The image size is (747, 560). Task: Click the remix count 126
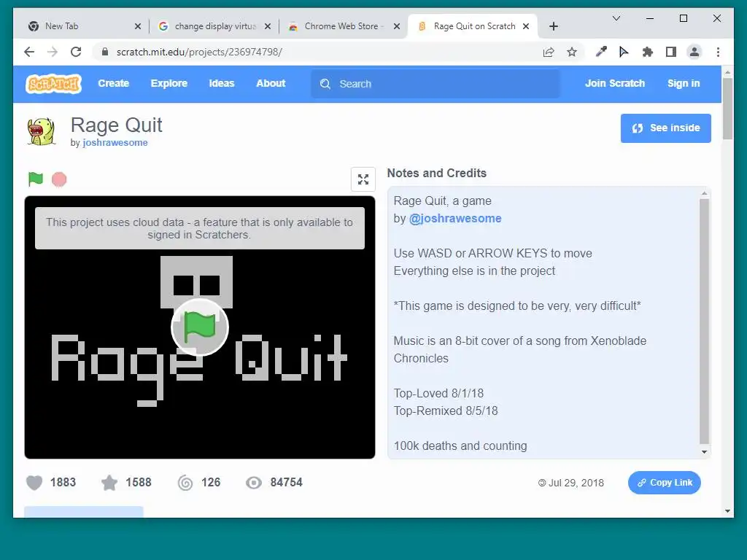click(x=211, y=483)
